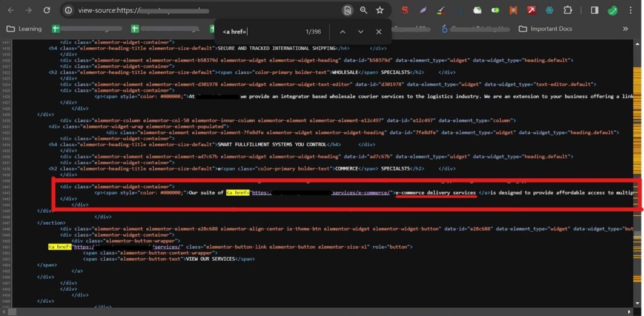Click the 'e-commerce delivery services' anchor text
Viewport: 644px width, 316px height.
[x=435, y=193]
